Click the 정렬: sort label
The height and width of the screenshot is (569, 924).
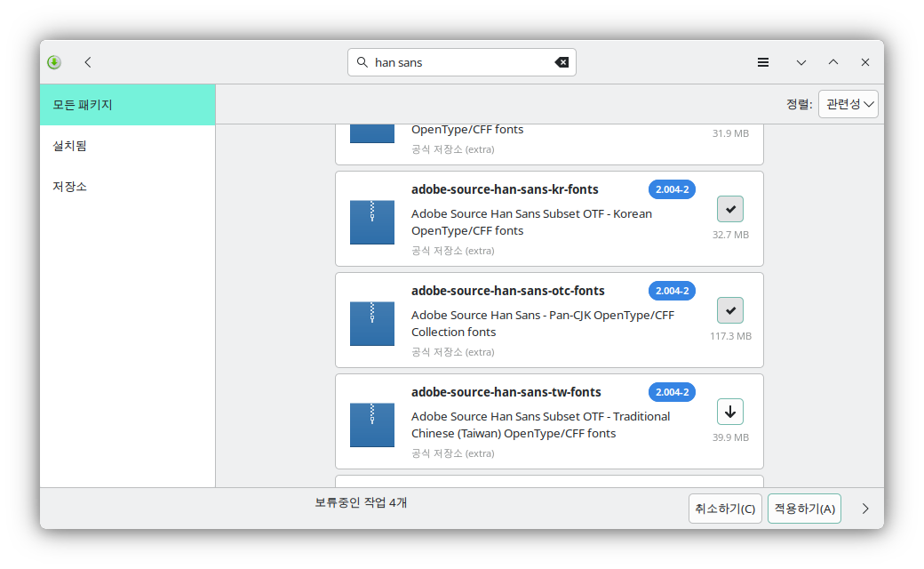point(799,104)
